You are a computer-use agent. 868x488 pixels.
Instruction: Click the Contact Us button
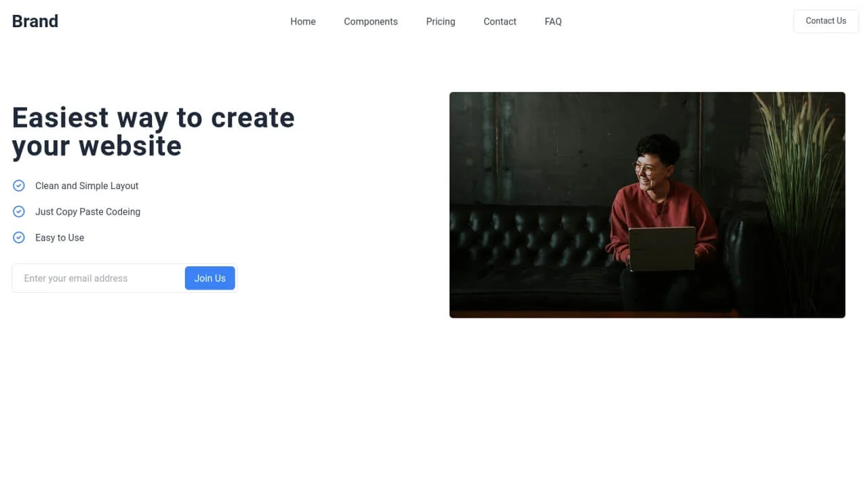click(826, 21)
